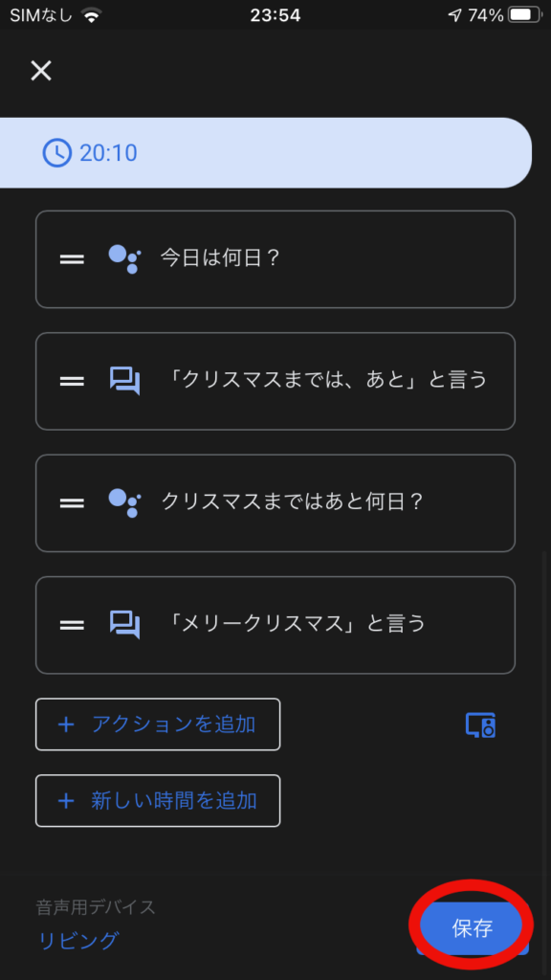Open the 20:10 time starter
This screenshot has width=551, height=980.
tap(266, 152)
